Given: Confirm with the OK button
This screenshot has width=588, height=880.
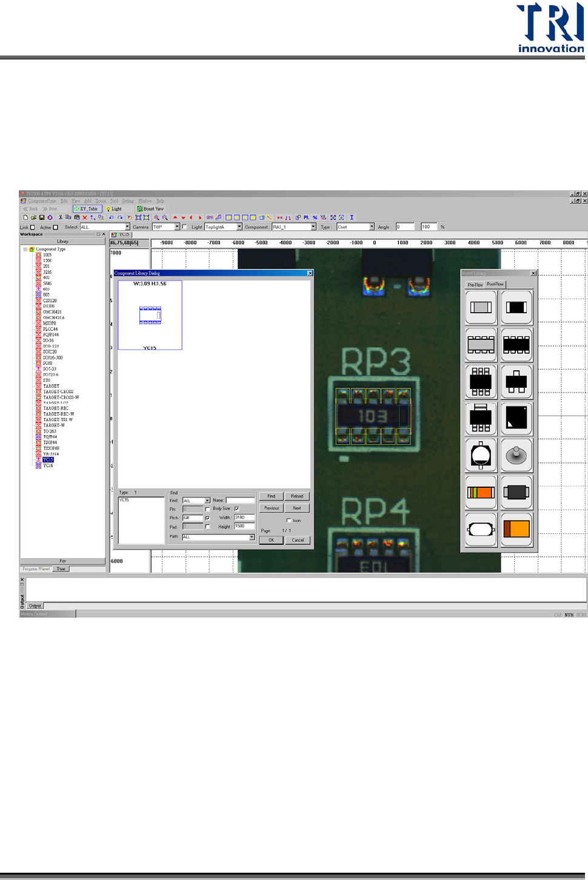Looking at the screenshot, I should [271, 540].
